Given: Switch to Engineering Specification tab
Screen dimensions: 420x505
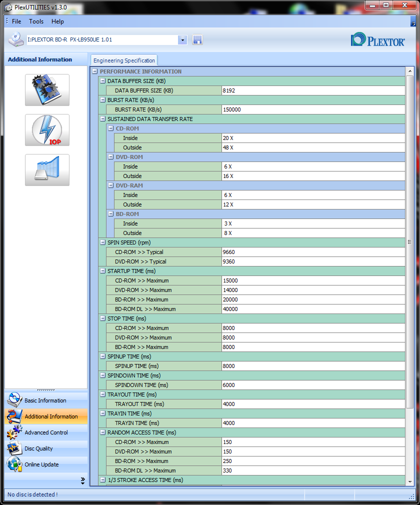Looking at the screenshot, I should click(124, 60).
